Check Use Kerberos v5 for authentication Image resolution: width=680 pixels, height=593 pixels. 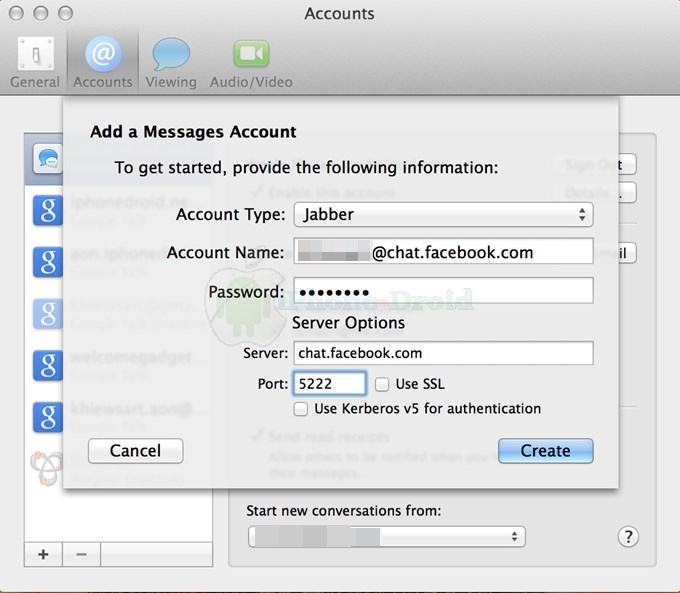pos(301,409)
